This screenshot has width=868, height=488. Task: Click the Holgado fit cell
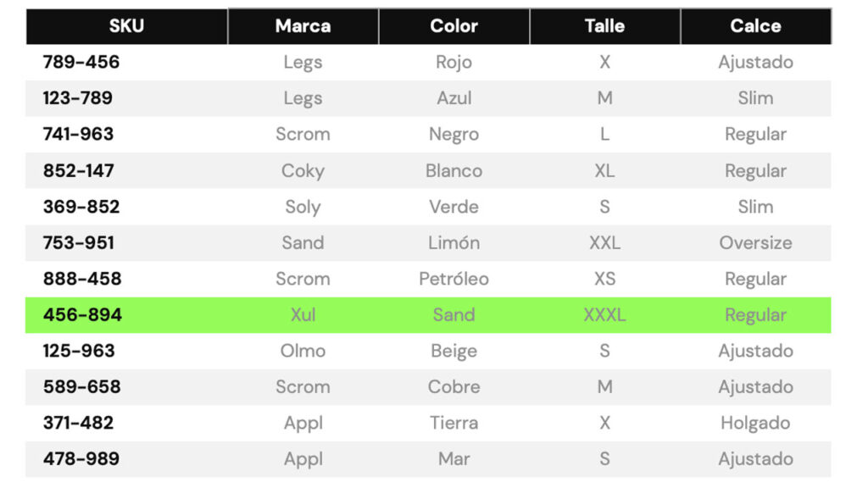pyautogui.click(x=755, y=423)
